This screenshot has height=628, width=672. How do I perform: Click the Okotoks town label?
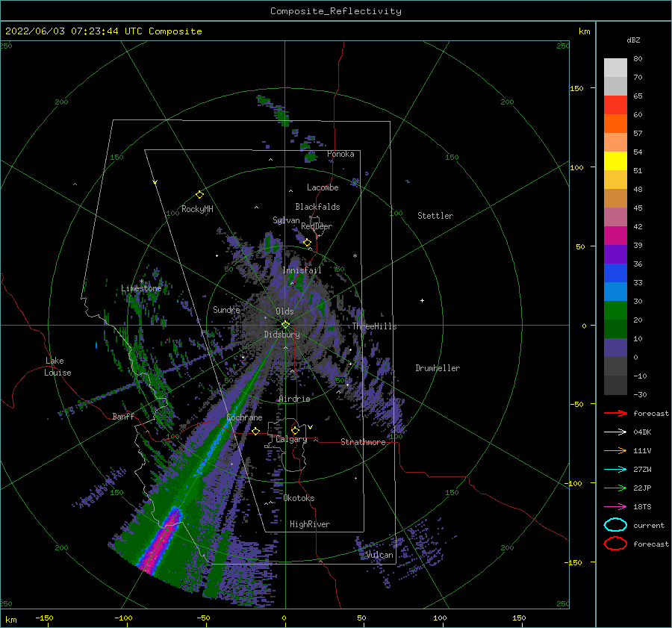tap(299, 498)
